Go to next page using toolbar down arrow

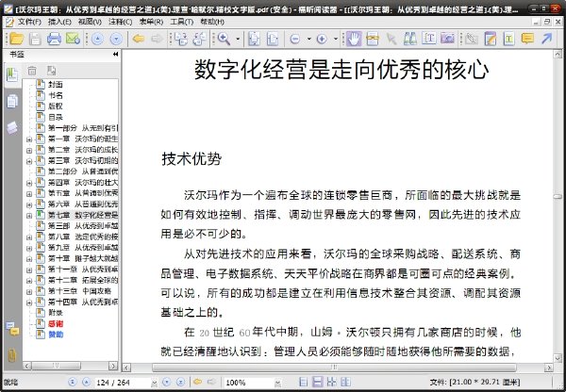pos(116,39)
